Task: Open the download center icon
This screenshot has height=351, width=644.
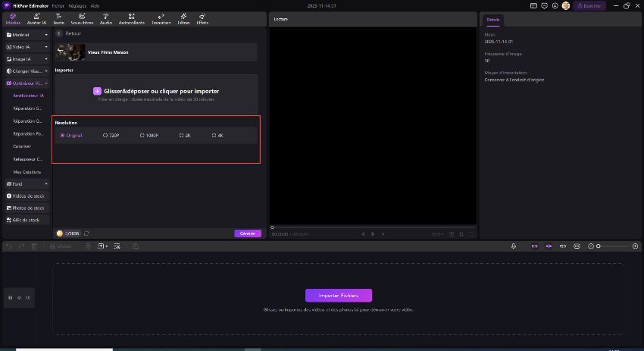Action: (555, 6)
